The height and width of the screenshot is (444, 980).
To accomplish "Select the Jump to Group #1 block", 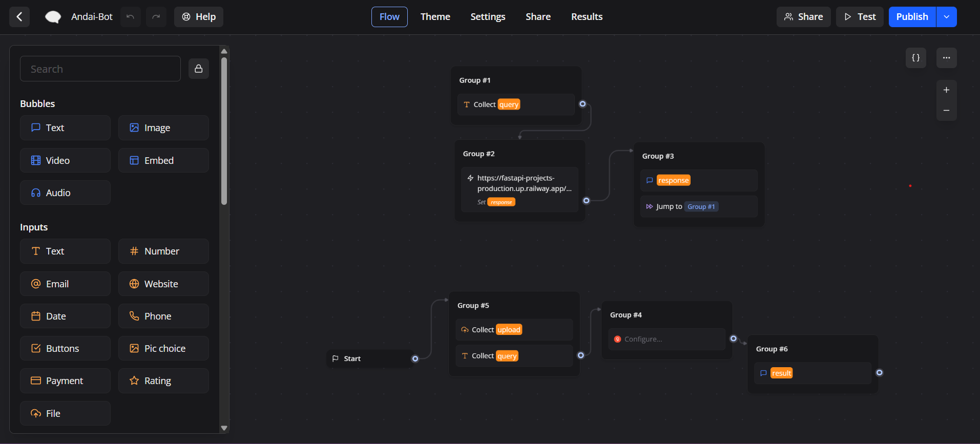I will coord(699,206).
